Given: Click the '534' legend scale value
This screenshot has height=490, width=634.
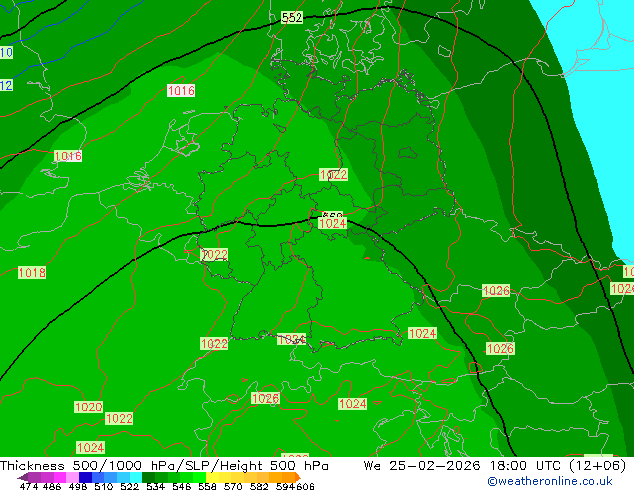Looking at the screenshot, I should pyautogui.click(x=155, y=486).
